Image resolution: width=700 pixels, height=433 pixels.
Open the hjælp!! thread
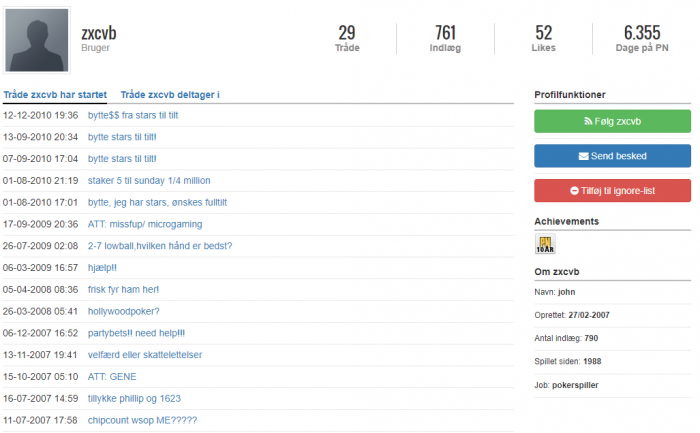[x=102, y=268]
